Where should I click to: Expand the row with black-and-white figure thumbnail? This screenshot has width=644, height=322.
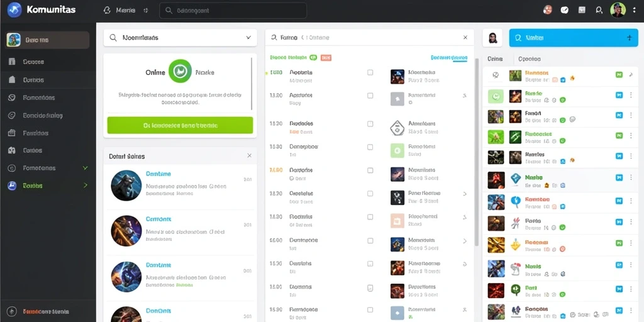[465, 194]
